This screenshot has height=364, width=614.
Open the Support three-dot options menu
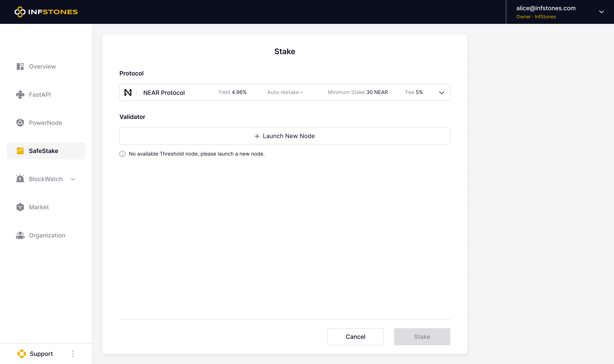click(x=73, y=354)
